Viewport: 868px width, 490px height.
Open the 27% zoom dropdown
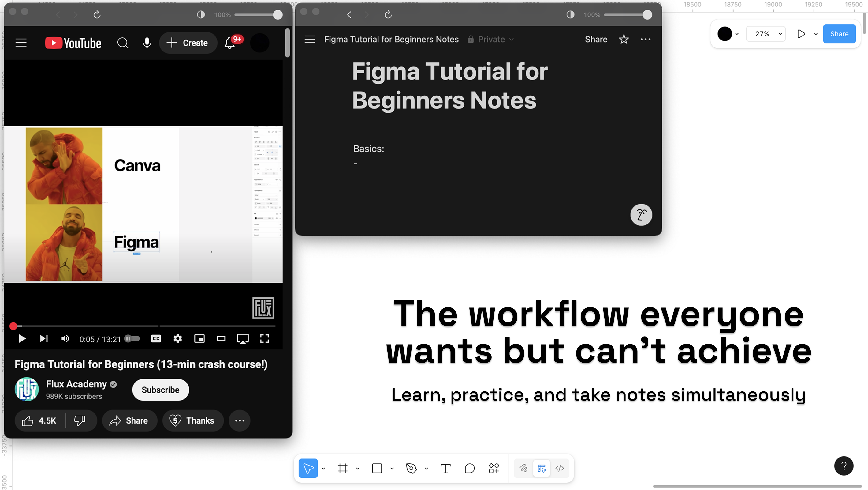[766, 34]
